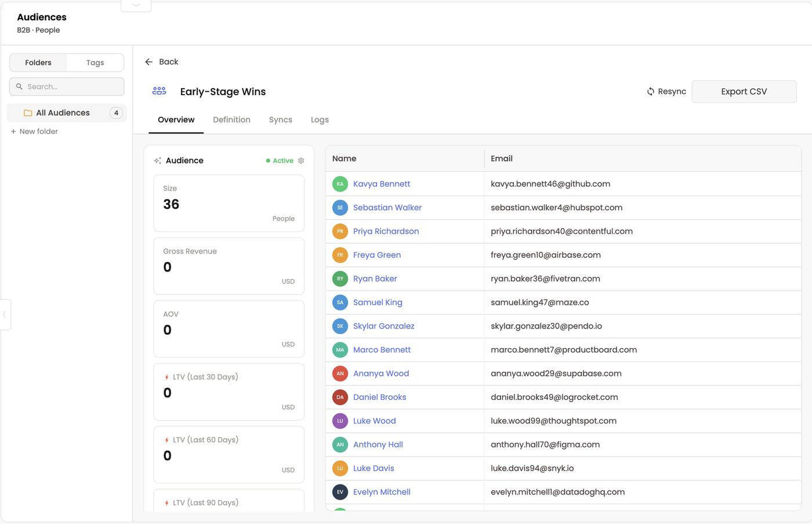Click the Active status indicator
The height and width of the screenshot is (524, 812).
(280, 161)
